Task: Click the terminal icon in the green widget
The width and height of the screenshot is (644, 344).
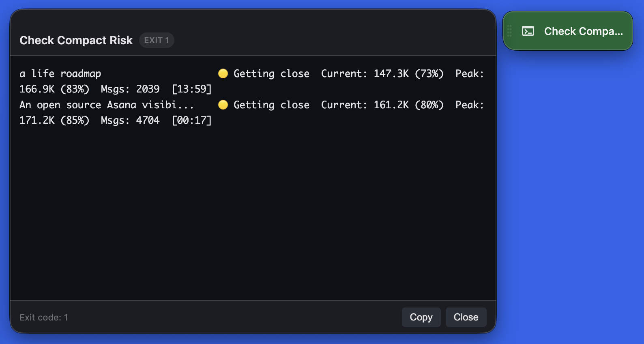Action: tap(528, 30)
